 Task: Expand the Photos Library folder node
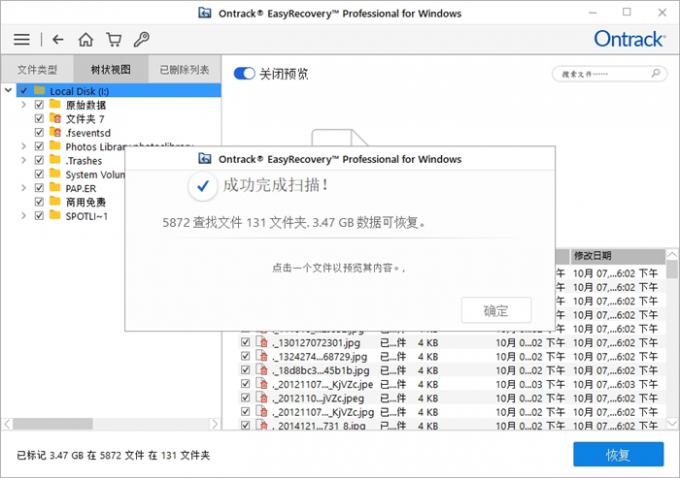coord(23,146)
